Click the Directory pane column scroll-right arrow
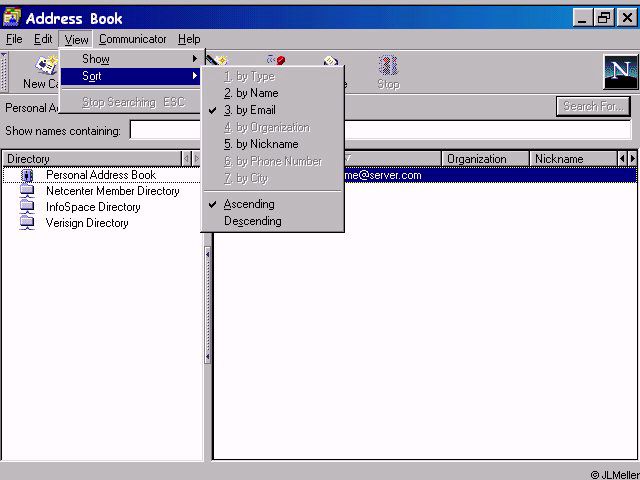 (197, 159)
